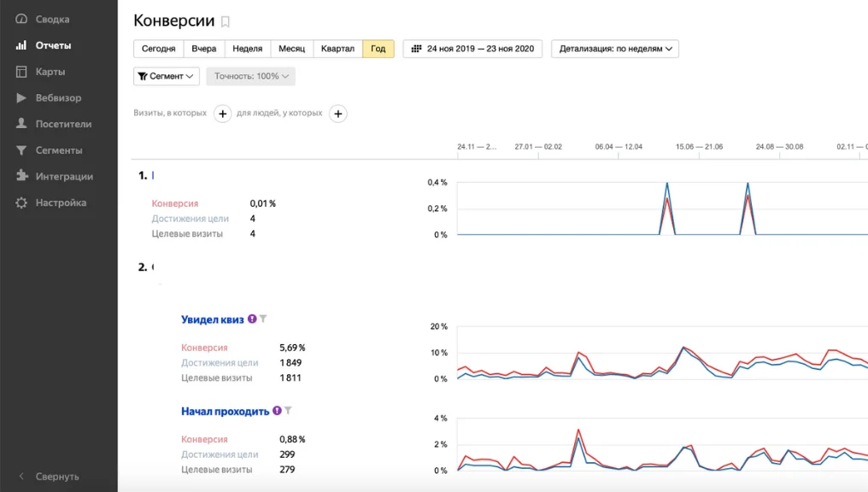Go to Посетители section
The height and width of the screenshot is (492, 868).
pos(64,124)
